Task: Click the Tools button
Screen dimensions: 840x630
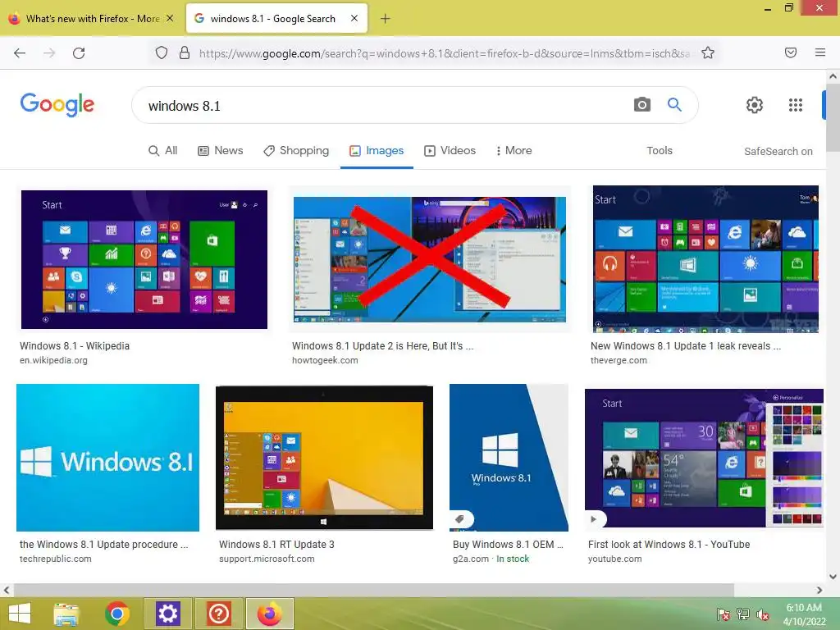Action: tap(660, 151)
